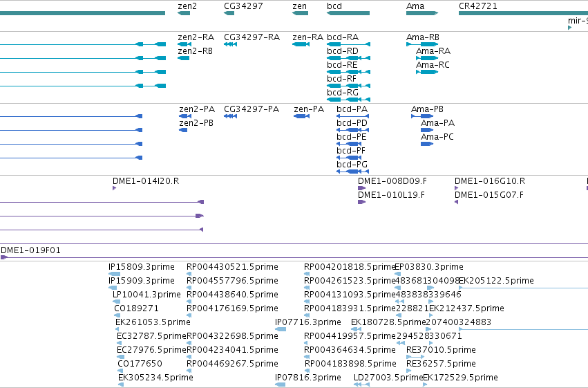Select EST label EK205122.5prime
Screen dimensions: 588x388
click(x=497, y=281)
